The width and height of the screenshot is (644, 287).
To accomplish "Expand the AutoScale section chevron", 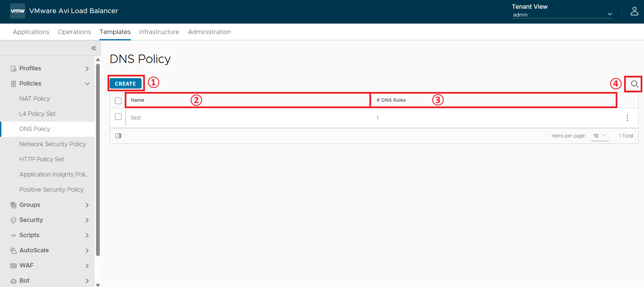I will [87, 250].
